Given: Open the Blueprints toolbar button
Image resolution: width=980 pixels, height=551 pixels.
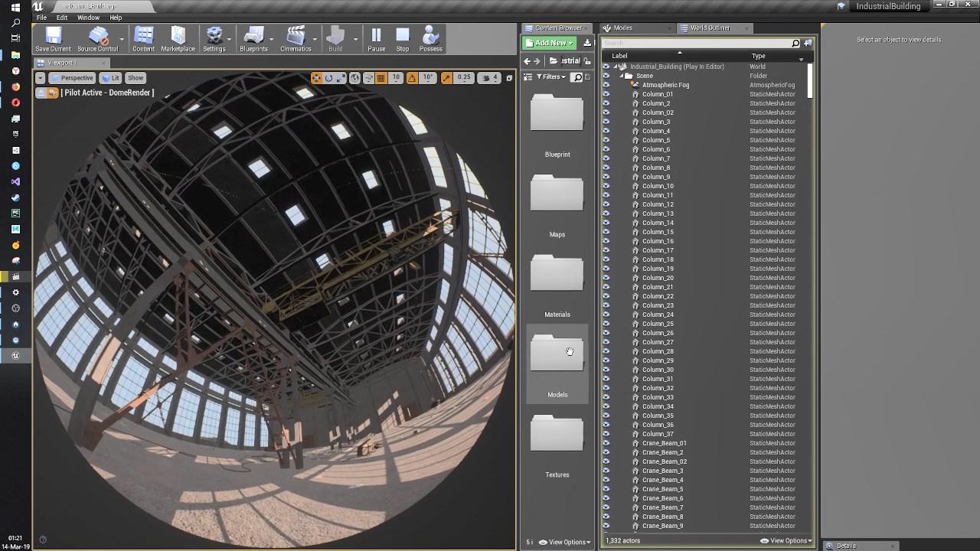Looking at the screenshot, I should (253, 38).
